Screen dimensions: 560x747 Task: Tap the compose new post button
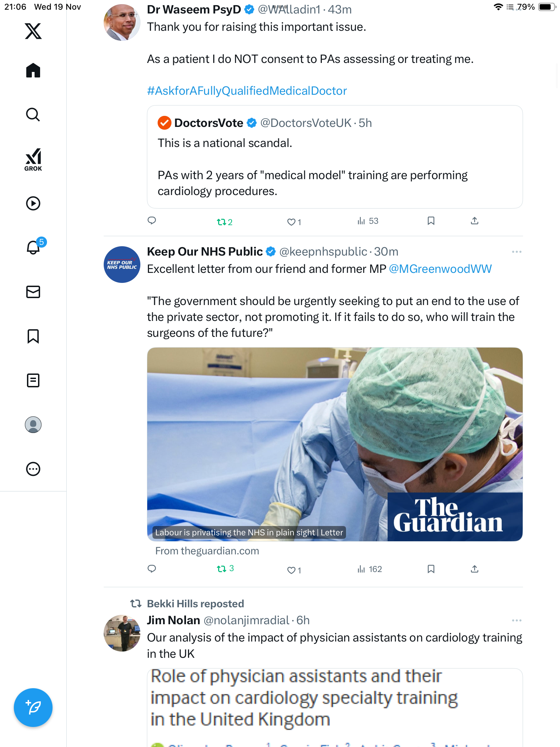(33, 707)
